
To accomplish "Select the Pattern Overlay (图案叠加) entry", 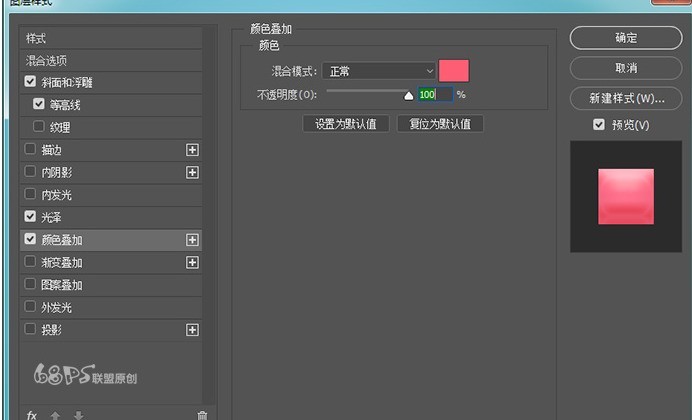I will (111, 285).
